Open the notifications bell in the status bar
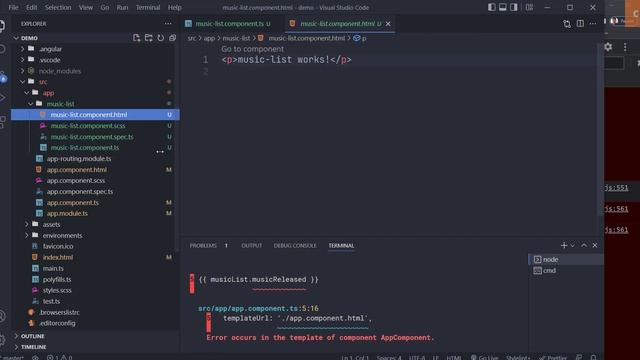 tap(594, 358)
